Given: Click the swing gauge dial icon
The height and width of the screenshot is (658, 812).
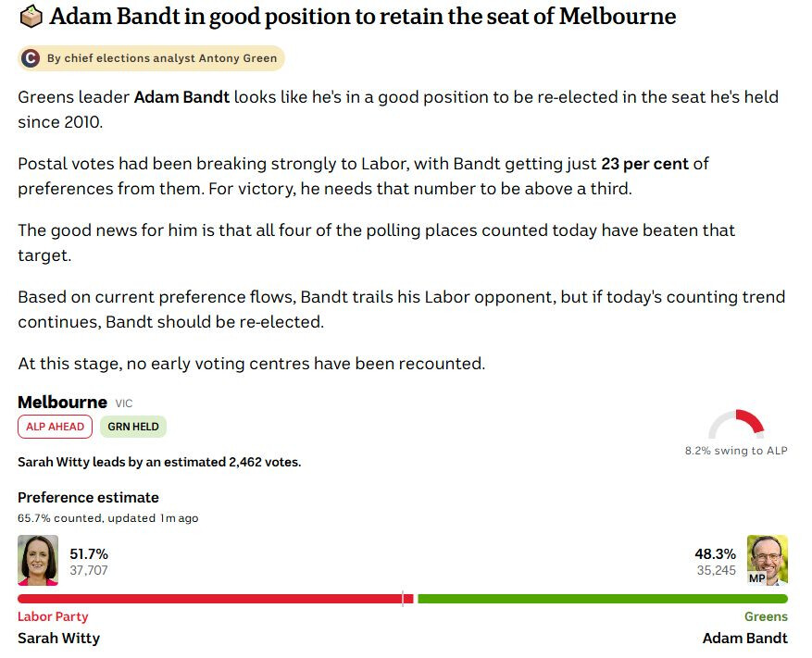Looking at the screenshot, I should pyautogui.click(x=736, y=424).
